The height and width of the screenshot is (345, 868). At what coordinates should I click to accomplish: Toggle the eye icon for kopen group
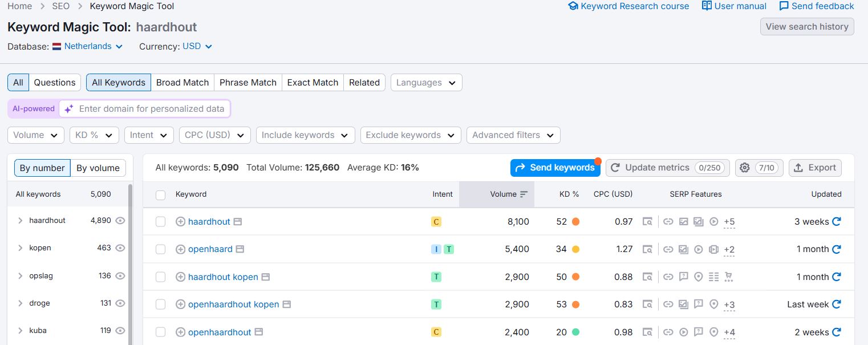120,248
